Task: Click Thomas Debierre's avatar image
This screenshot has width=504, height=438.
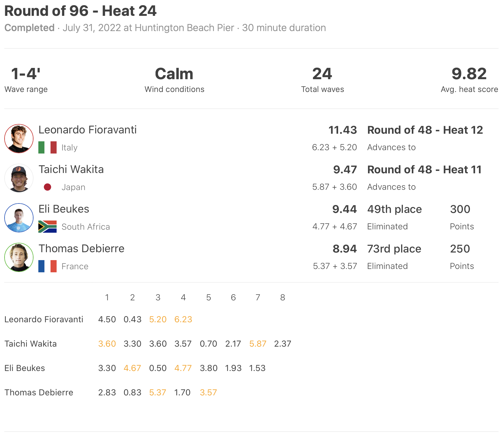Action: pos(19,257)
